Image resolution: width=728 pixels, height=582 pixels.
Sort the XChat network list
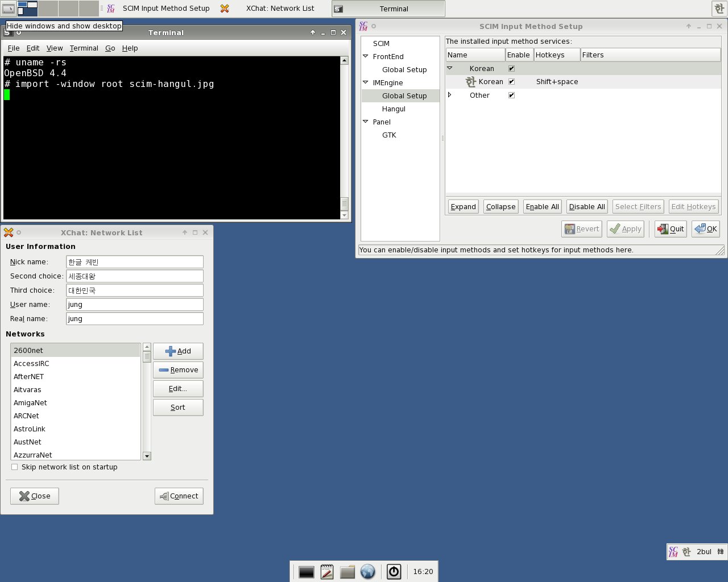(x=178, y=408)
